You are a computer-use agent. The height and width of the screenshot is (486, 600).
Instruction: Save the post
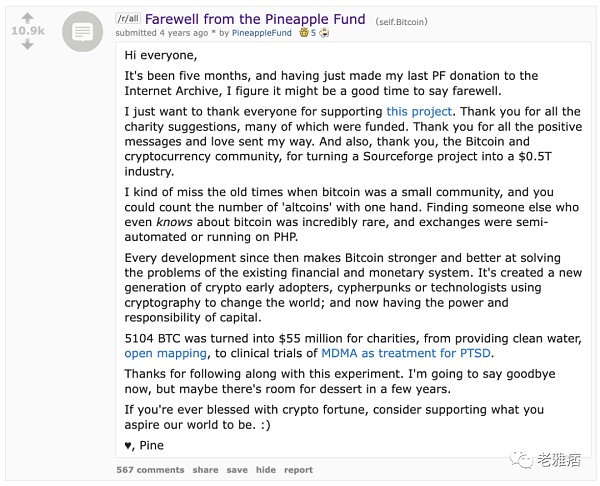pyautogui.click(x=237, y=469)
